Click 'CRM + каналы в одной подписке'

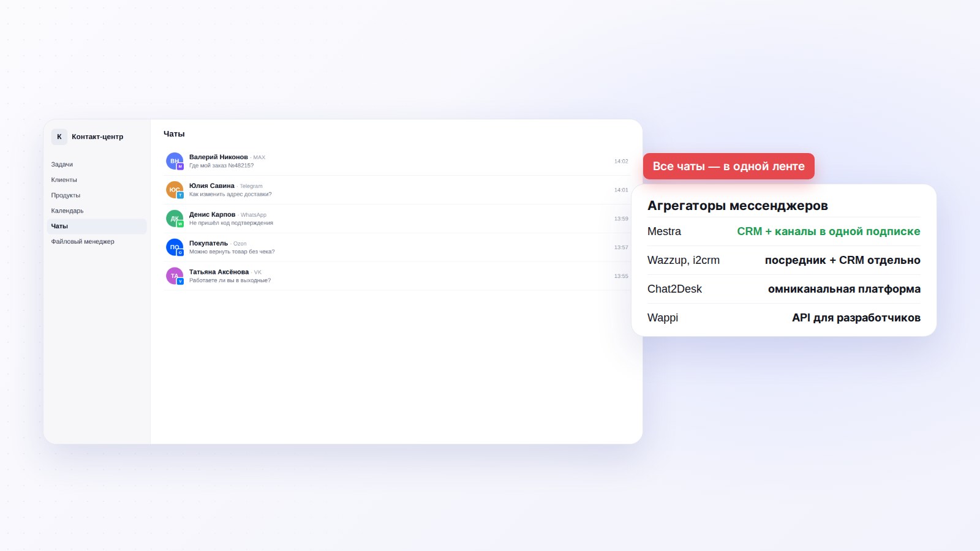(x=829, y=231)
